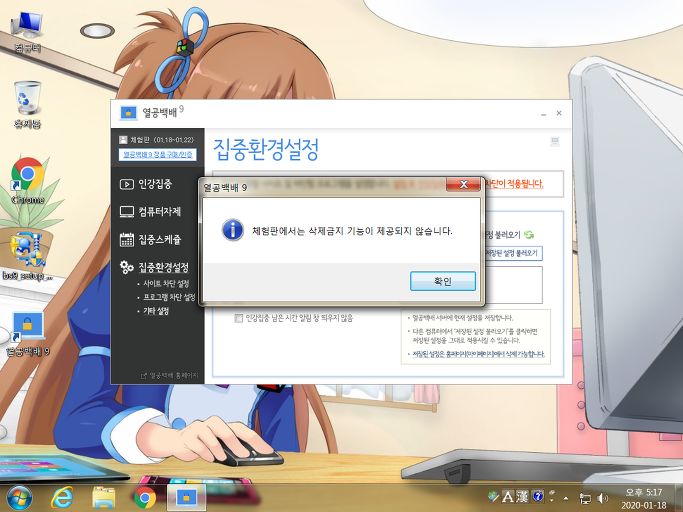Click 확인 button in the dialog

click(443, 281)
